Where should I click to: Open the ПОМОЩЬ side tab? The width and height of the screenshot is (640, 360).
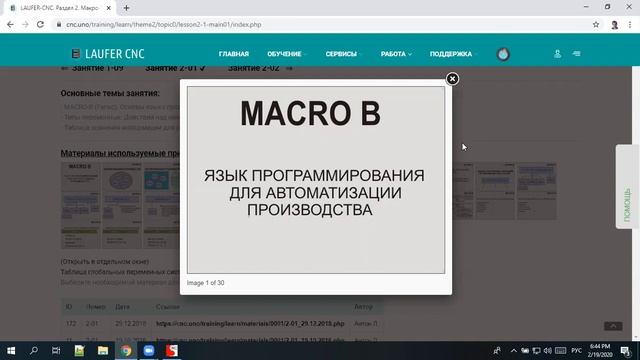pos(627,187)
